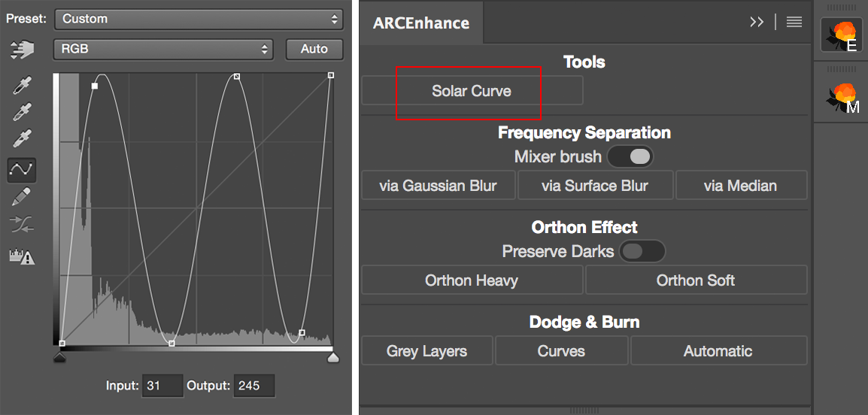
Task: Pick the black point eyedropper
Action: pos(23,86)
